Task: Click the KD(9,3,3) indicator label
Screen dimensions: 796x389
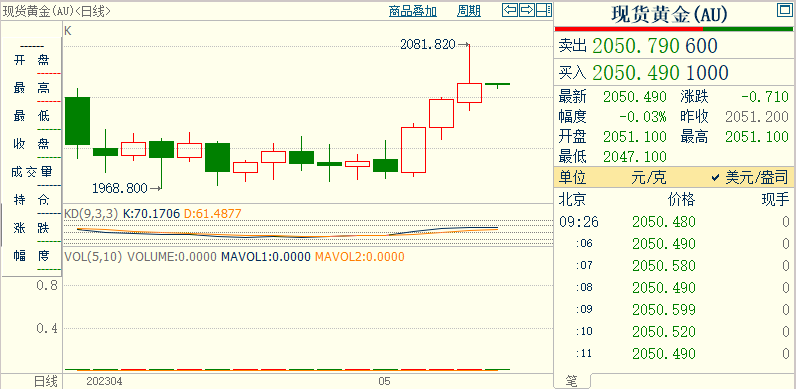Action: pyautogui.click(x=91, y=214)
